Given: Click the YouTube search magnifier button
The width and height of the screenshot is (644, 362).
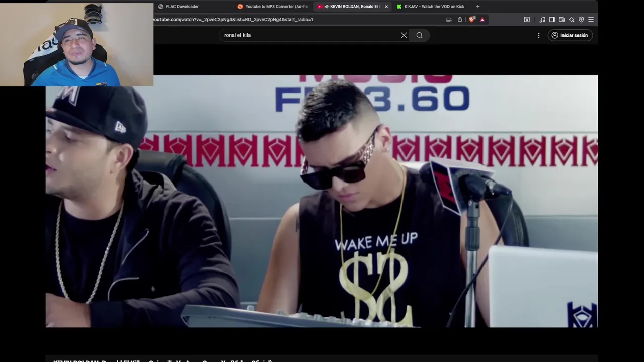Looking at the screenshot, I should click(x=420, y=35).
